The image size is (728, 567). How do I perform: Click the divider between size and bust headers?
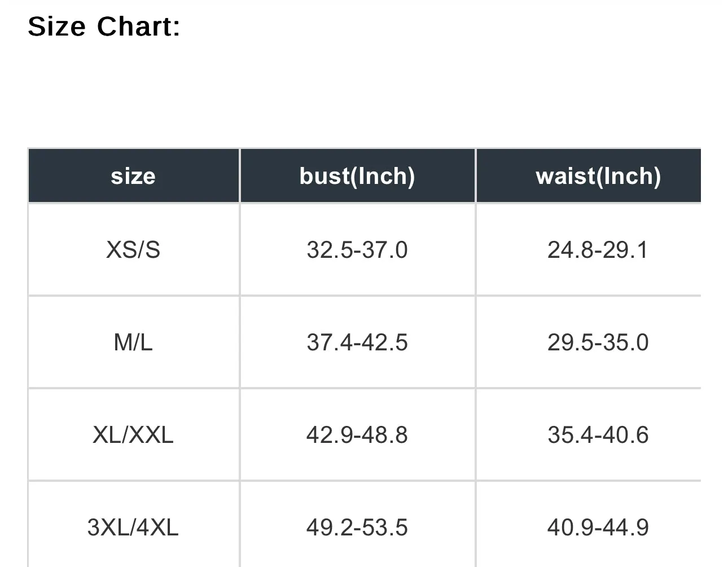pos(240,175)
